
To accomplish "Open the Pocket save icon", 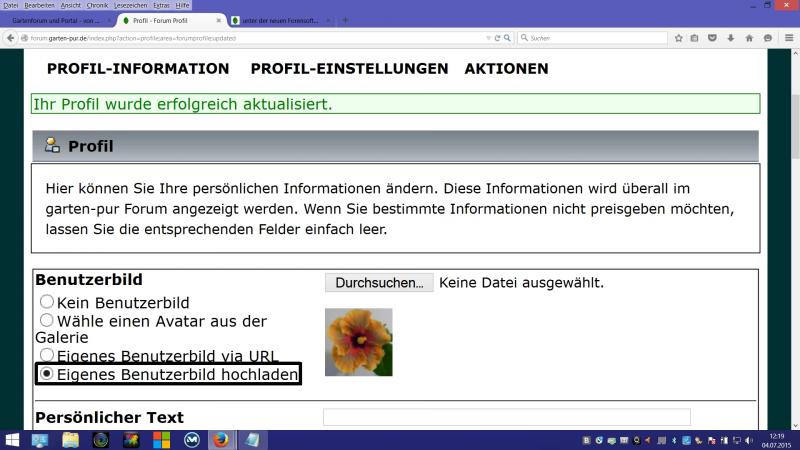I will (712, 38).
